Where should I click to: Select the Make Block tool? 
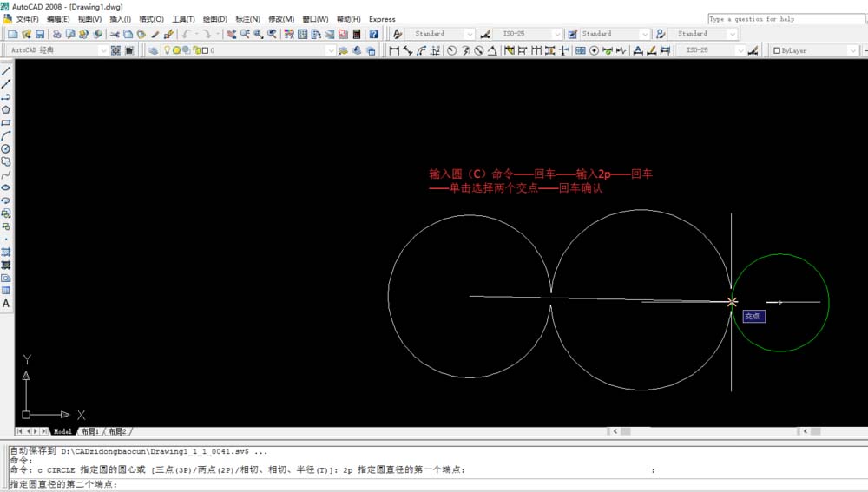(6, 226)
